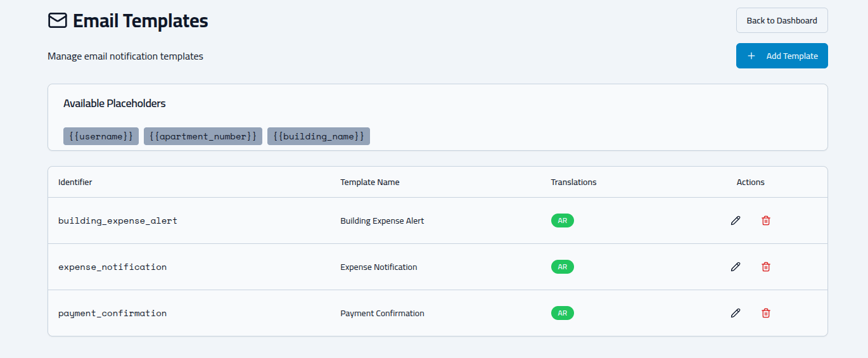Click the {{apartment_number}} placeholder tag

[x=203, y=136]
